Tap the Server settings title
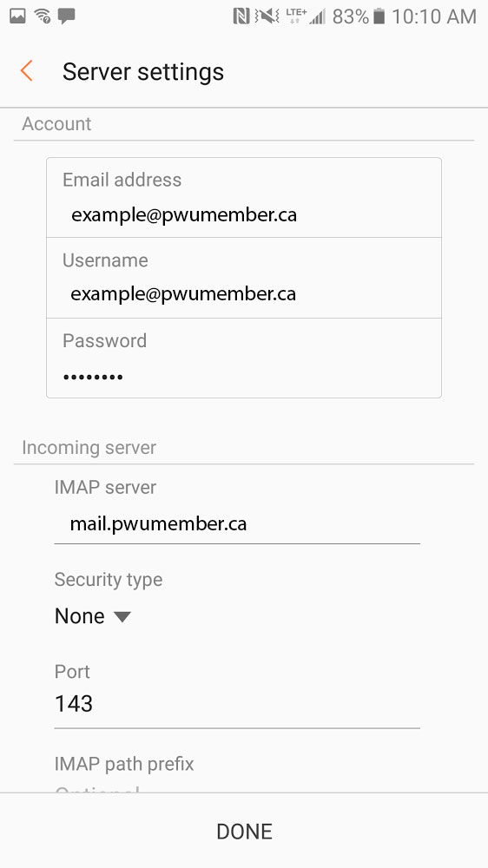The image size is (488, 868). pos(143,71)
